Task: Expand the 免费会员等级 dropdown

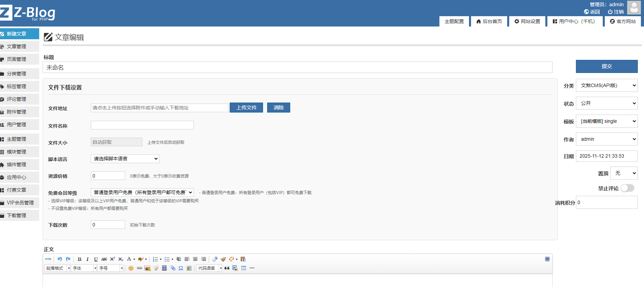Action: (142, 192)
